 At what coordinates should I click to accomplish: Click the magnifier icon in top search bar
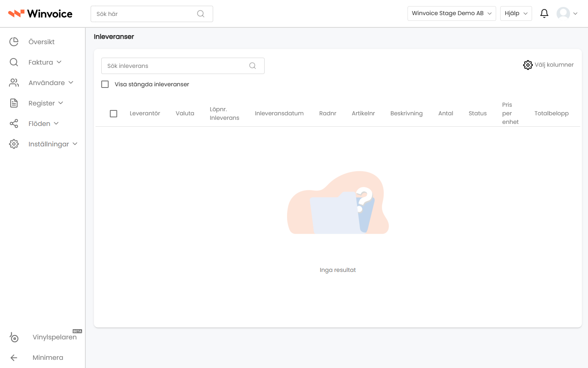[200, 14]
